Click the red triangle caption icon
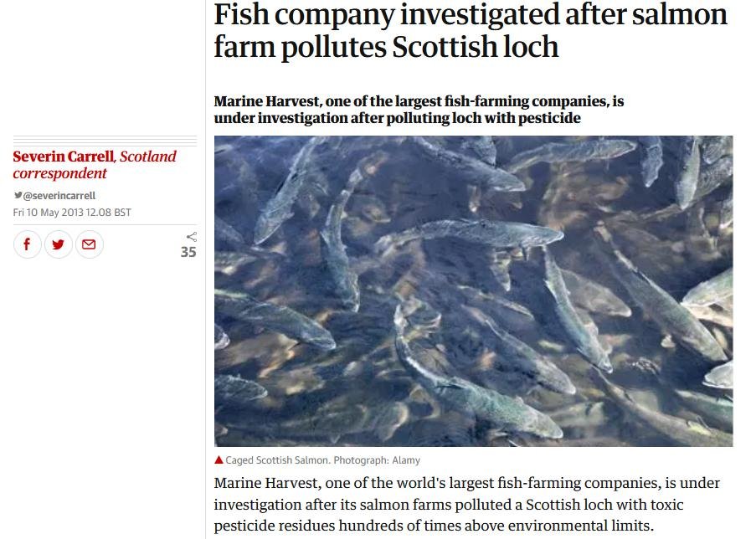The width and height of the screenshot is (756, 539). click(219, 459)
